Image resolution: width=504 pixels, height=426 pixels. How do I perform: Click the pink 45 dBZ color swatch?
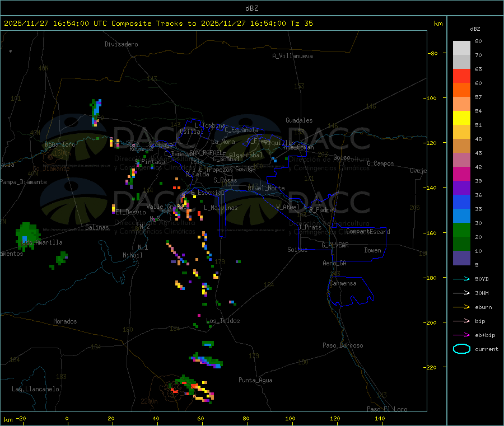(x=461, y=160)
